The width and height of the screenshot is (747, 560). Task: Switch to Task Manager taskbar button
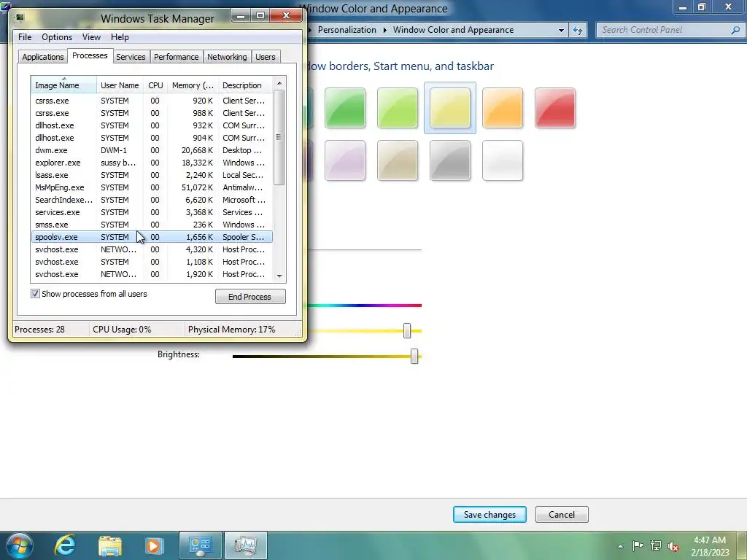(245, 545)
